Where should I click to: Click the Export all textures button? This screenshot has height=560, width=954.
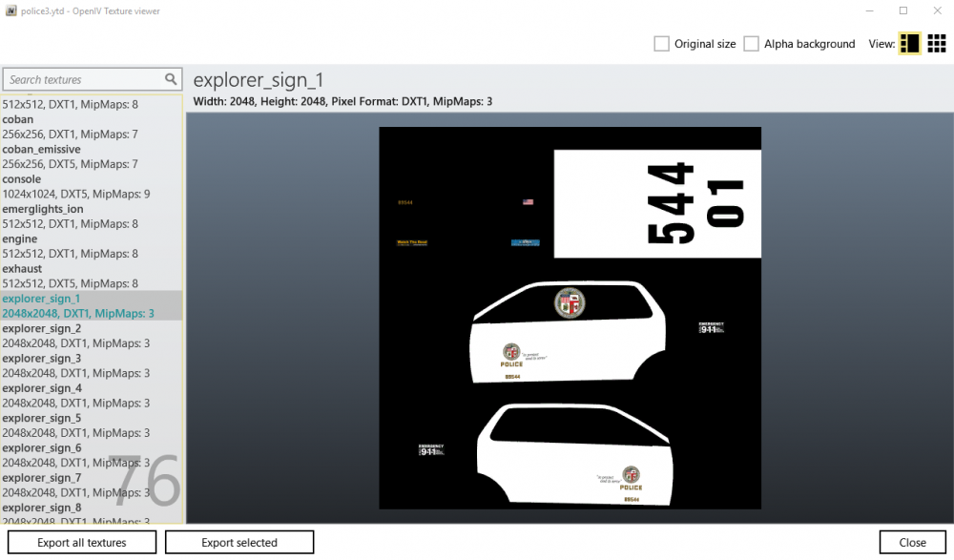[x=81, y=541]
